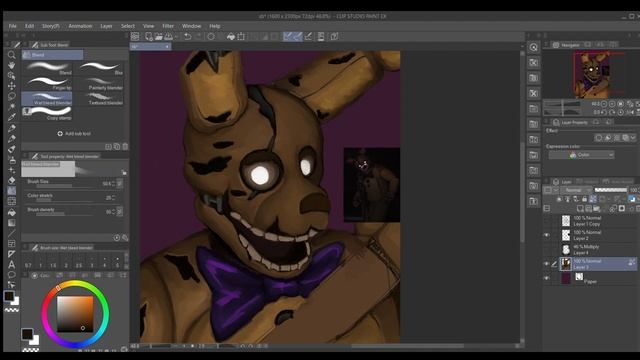Select Layer 3 in layer list
Image resolution: width=640 pixels, height=360 pixels.
point(597,264)
